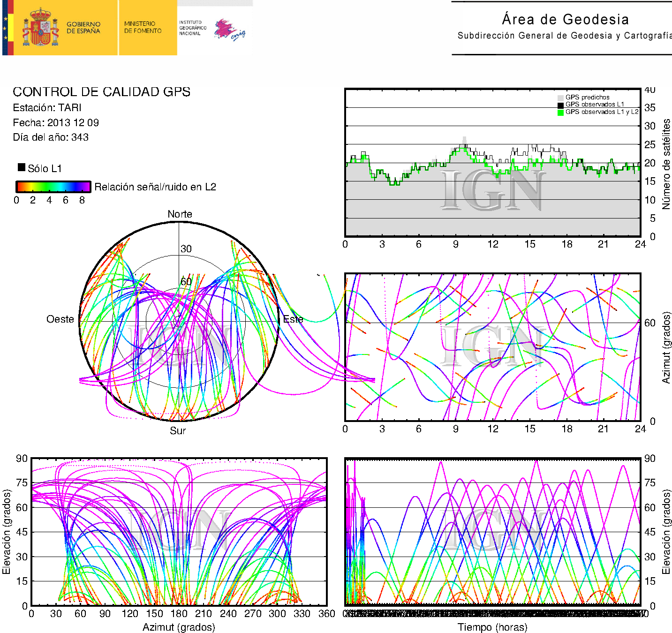Click the Norte label above the skyplot
The height and width of the screenshot is (633, 672).
(180, 214)
